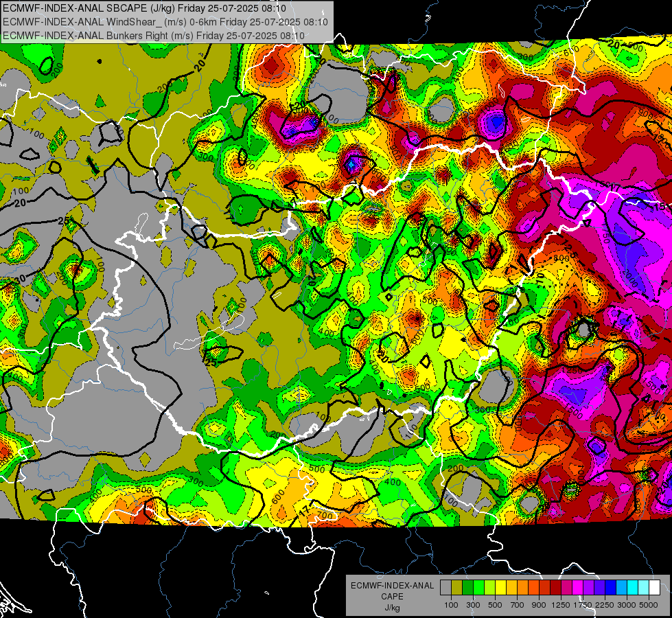The image size is (672, 618).
Task: Click the 300 legend tick label
Action: click(x=473, y=605)
